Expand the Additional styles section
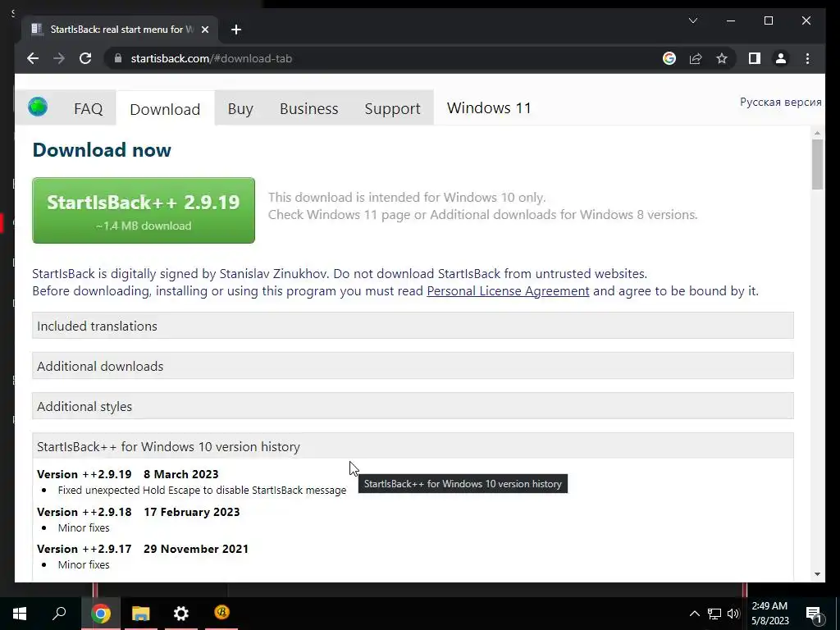840x630 pixels. (413, 406)
